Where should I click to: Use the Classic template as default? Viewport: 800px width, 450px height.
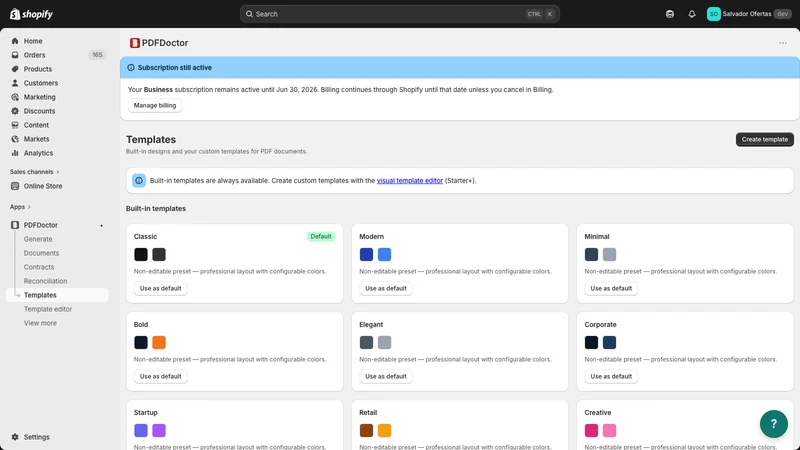point(160,288)
